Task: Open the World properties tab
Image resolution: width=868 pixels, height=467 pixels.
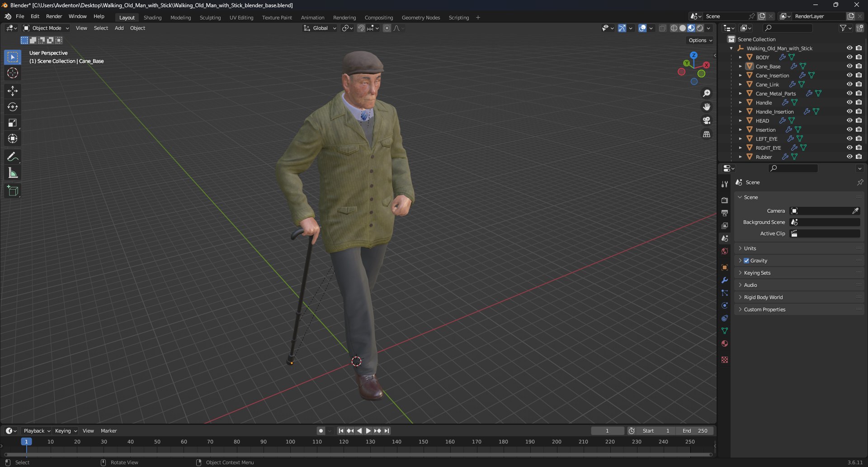Action: (725, 251)
